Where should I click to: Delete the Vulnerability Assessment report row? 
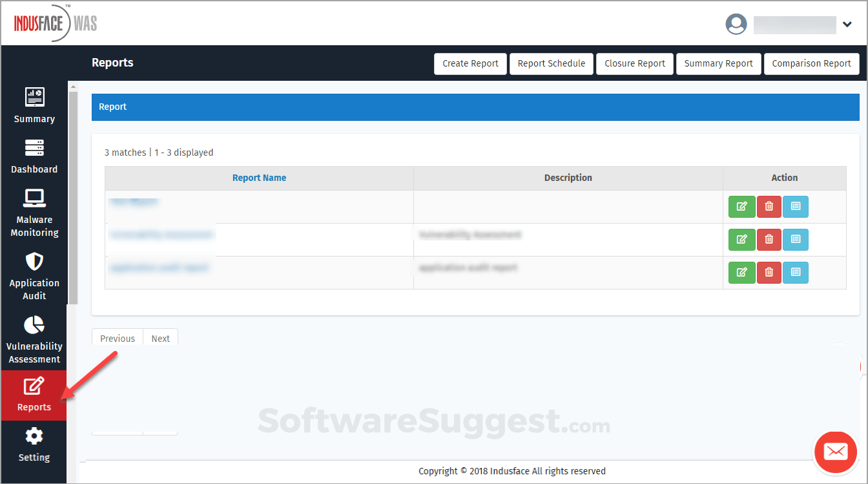pyautogui.click(x=769, y=240)
